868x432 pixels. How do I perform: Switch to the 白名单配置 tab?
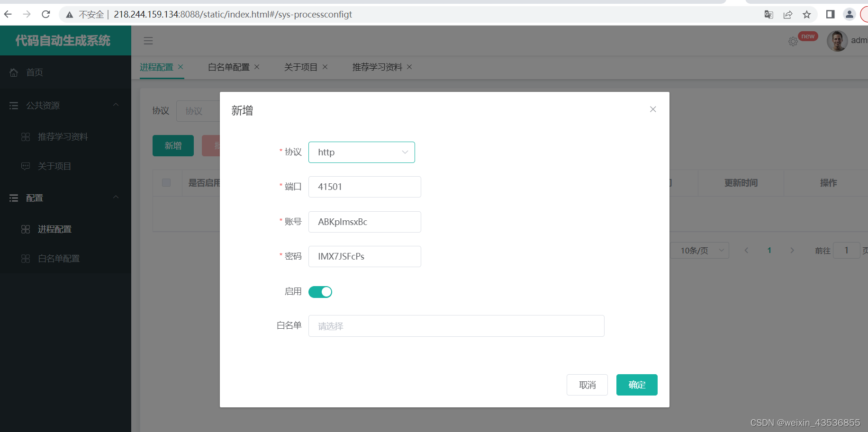[x=229, y=67]
